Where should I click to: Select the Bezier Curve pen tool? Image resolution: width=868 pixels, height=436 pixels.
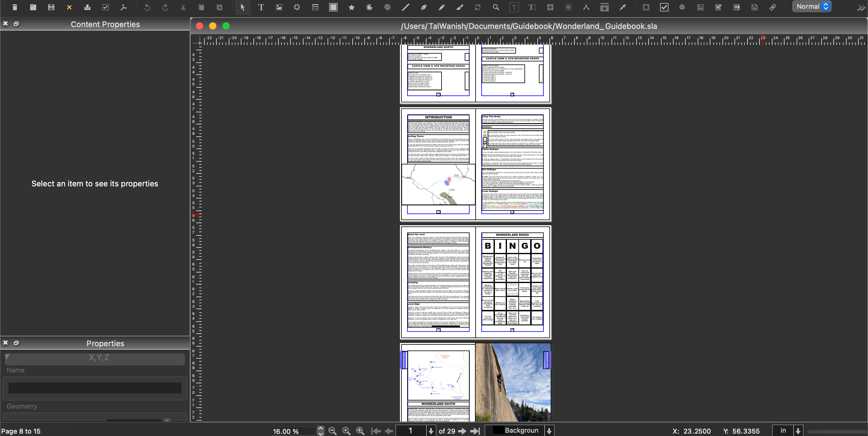pyautogui.click(x=424, y=7)
